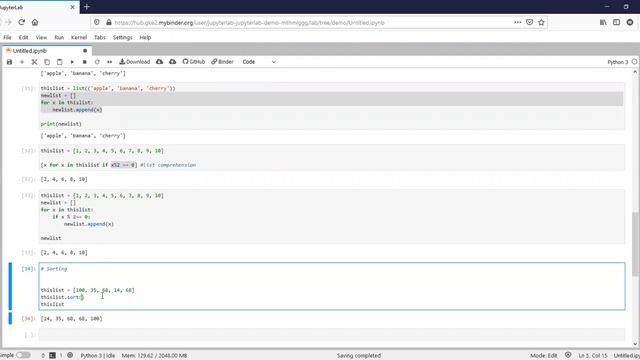The image size is (640, 360).
Task: Toggle the Simple interface mode switch
Action: (x=24, y=356)
